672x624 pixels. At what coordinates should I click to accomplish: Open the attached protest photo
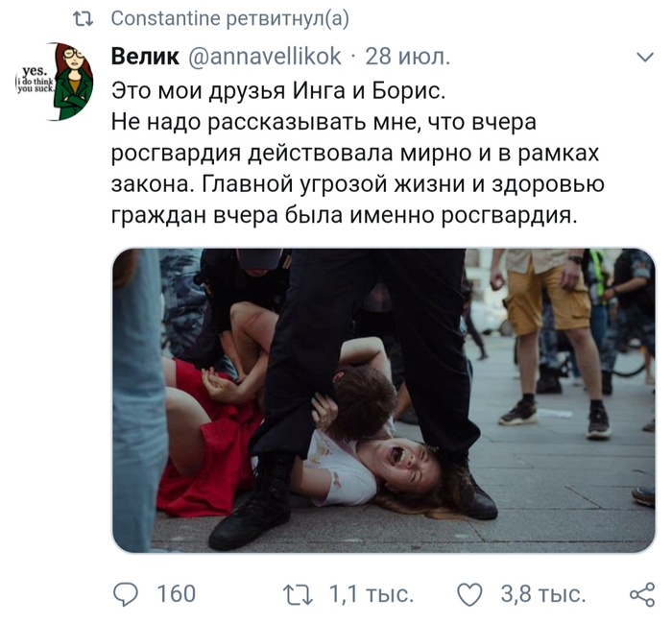[384, 400]
